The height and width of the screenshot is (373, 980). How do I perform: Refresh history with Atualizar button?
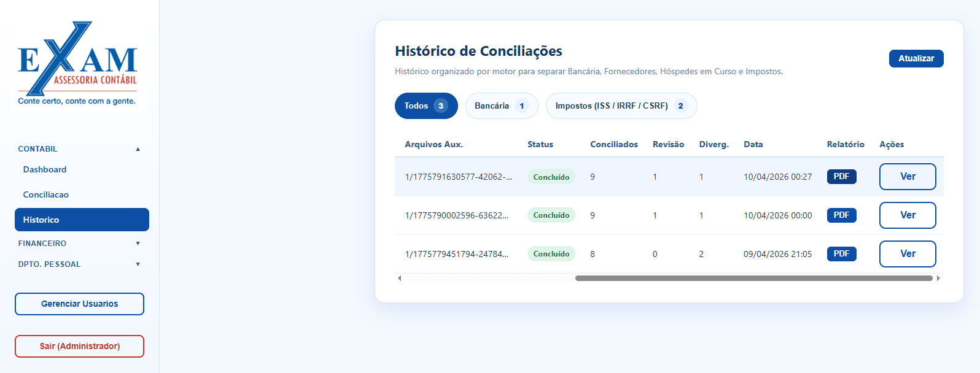tap(916, 58)
